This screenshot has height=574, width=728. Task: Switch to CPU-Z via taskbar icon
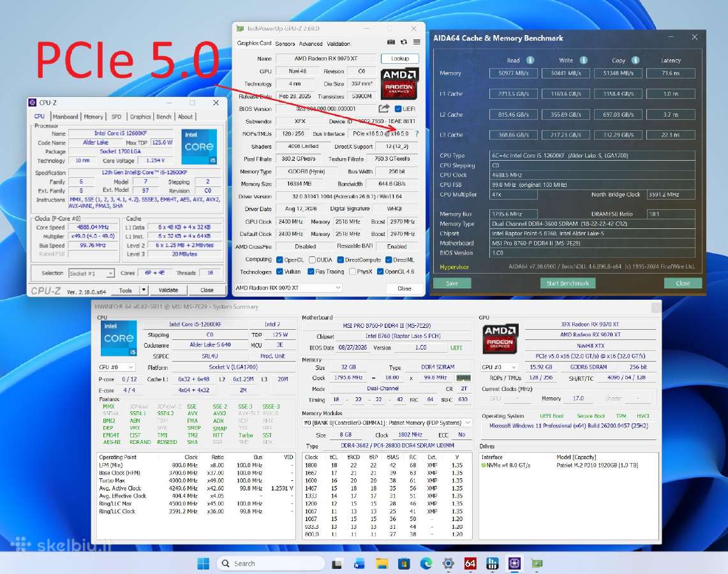(514, 563)
